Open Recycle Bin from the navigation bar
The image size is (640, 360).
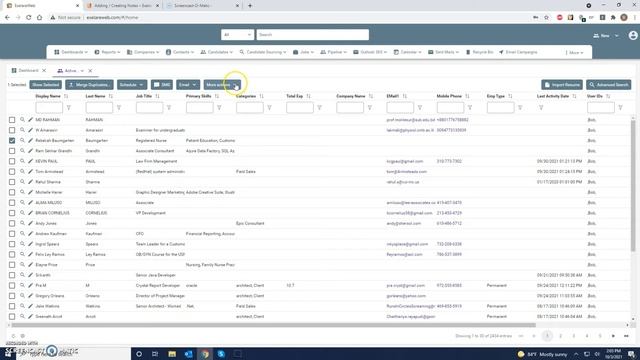click(480, 52)
